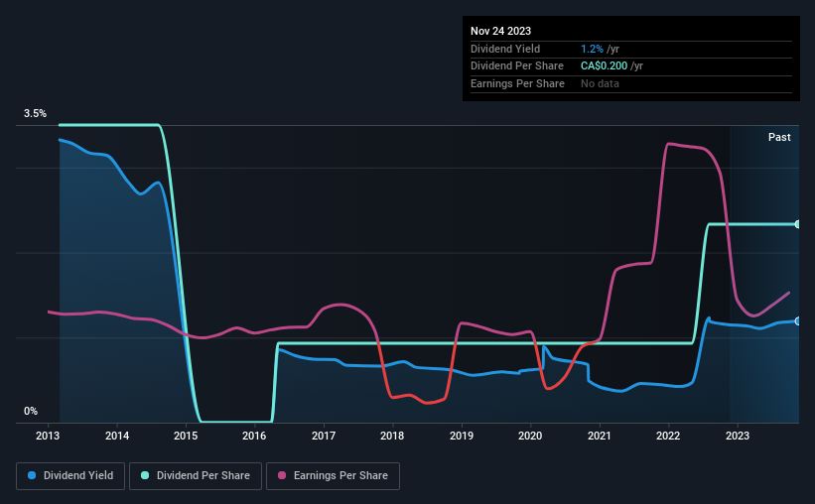The width and height of the screenshot is (815, 504).
Task: Select the 2018 year label on axis
Action: click(392, 436)
